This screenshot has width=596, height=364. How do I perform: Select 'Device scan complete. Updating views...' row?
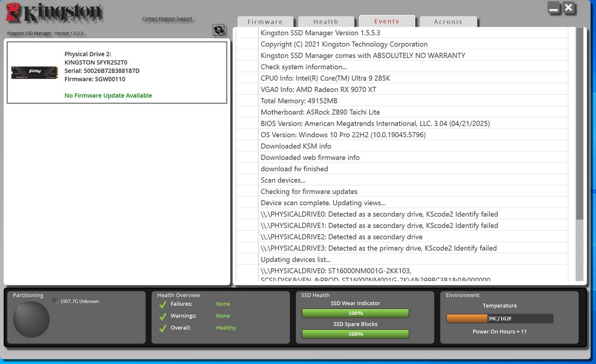pos(402,203)
